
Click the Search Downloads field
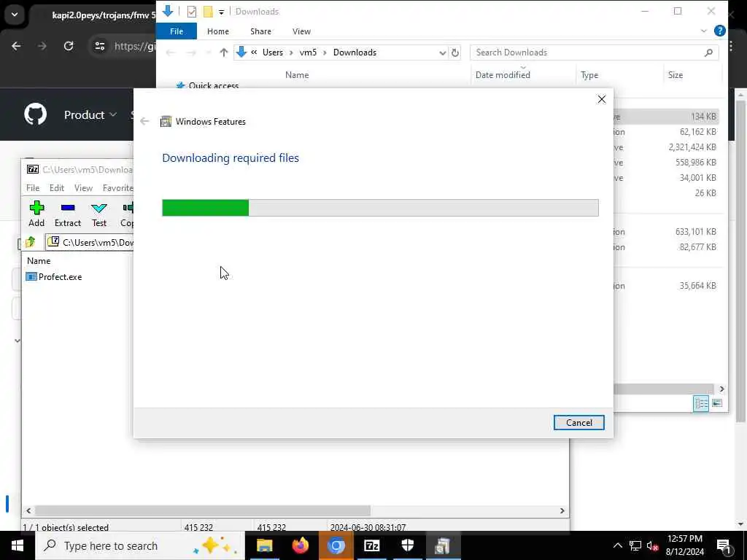594,52
